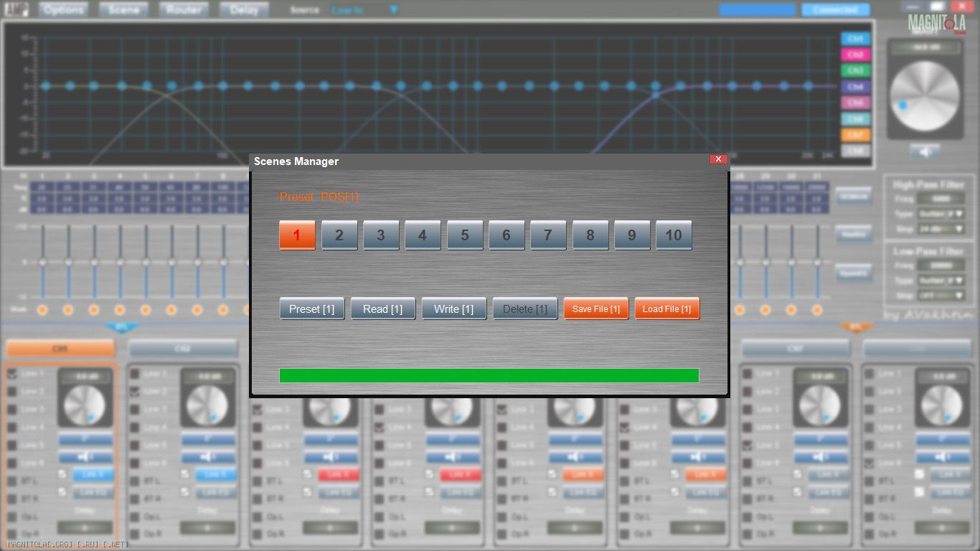Mute CH1 with its speaker button
980x551 pixels.
(85, 457)
